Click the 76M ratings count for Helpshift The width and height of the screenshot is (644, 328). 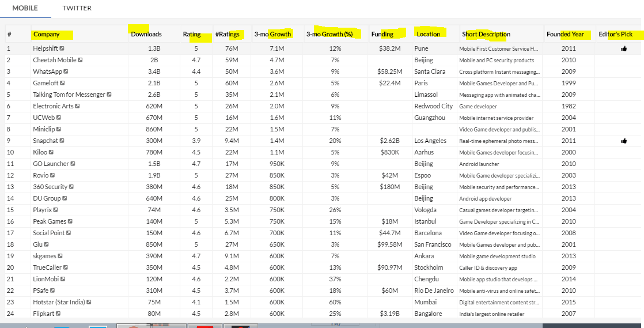(232, 48)
